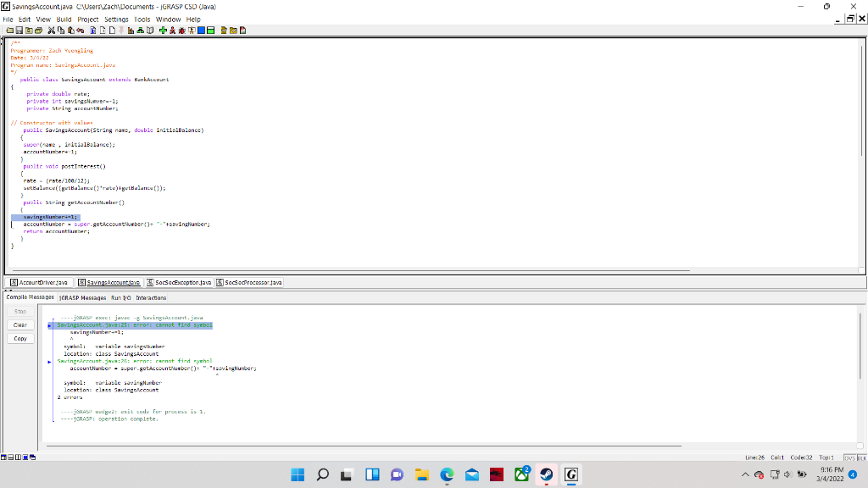Click the volume icon in system tray

click(x=787, y=474)
